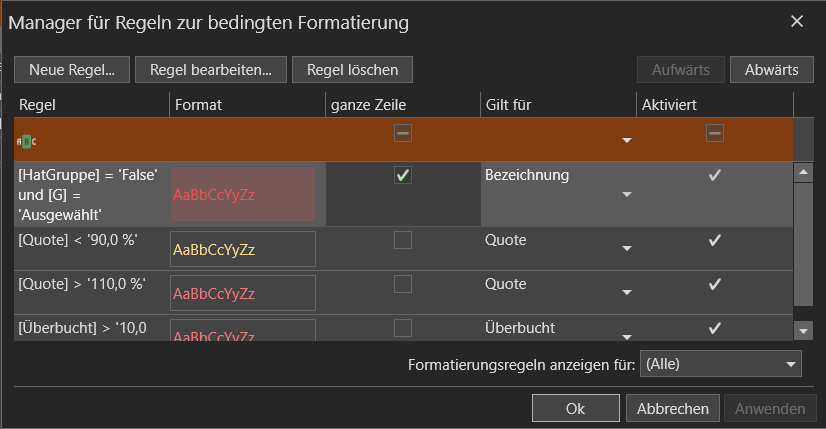The height and width of the screenshot is (429, 826).
Task: Open the Formatierungsregeln anzeigen für dropdown
Action: click(790, 364)
